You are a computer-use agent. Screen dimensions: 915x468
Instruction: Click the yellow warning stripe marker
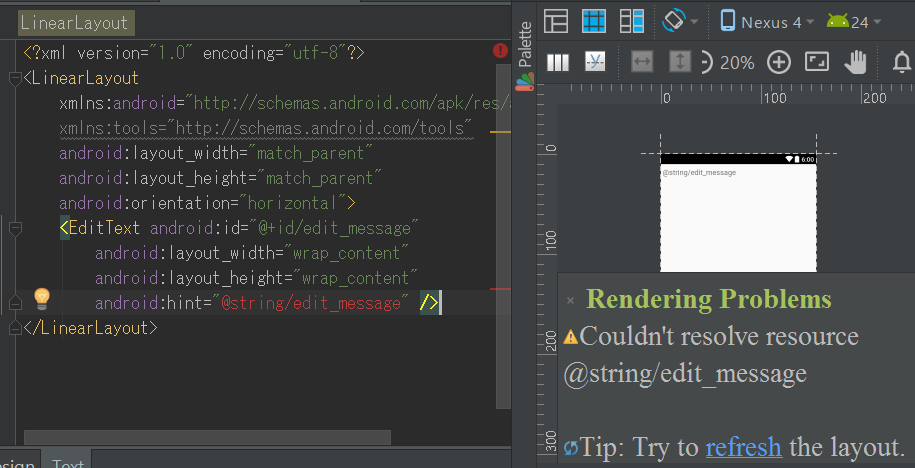click(x=501, y=132)
